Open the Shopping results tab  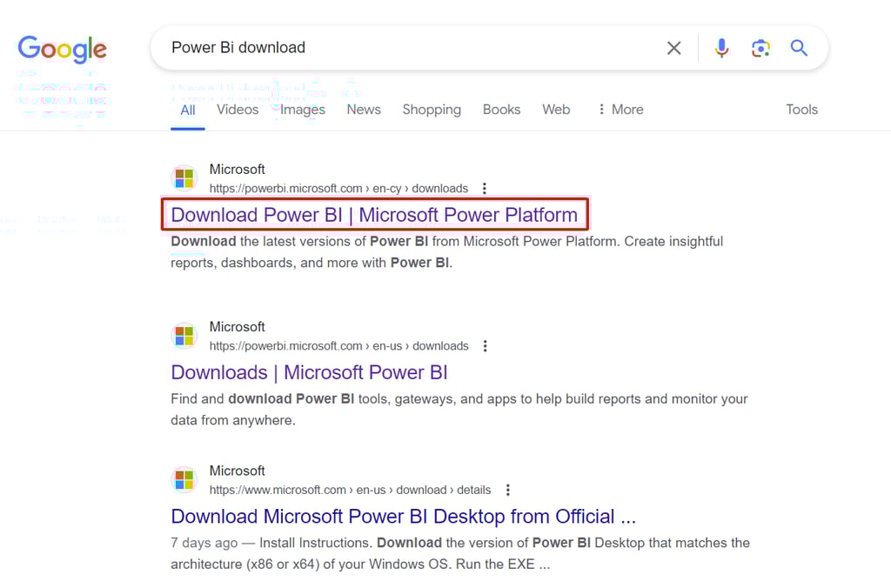(x=432, y=110)
